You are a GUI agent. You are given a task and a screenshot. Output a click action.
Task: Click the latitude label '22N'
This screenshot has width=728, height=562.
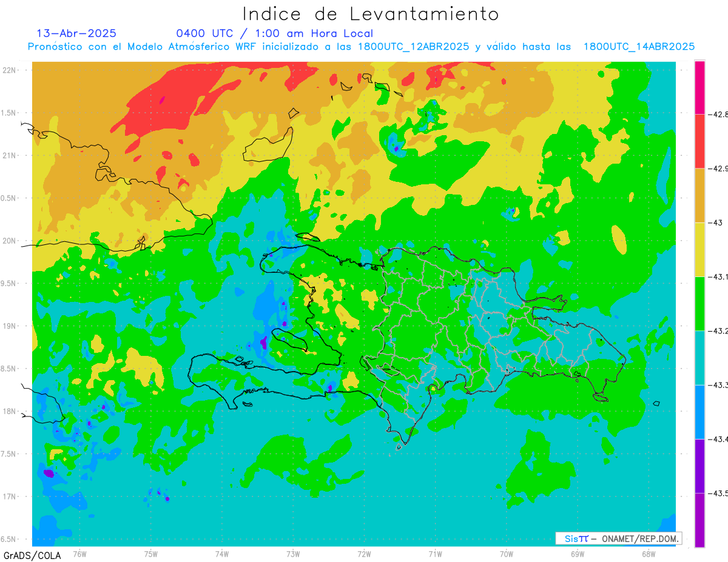(10, 70)
